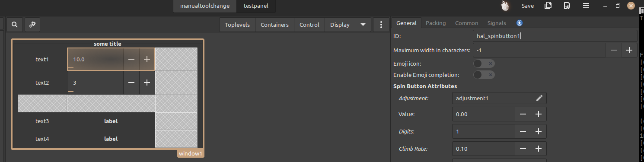Image resolution: width=644 pixels, height=162 pixels.
Task: Open the hamburger main menu
Action: tap(586, 6)
